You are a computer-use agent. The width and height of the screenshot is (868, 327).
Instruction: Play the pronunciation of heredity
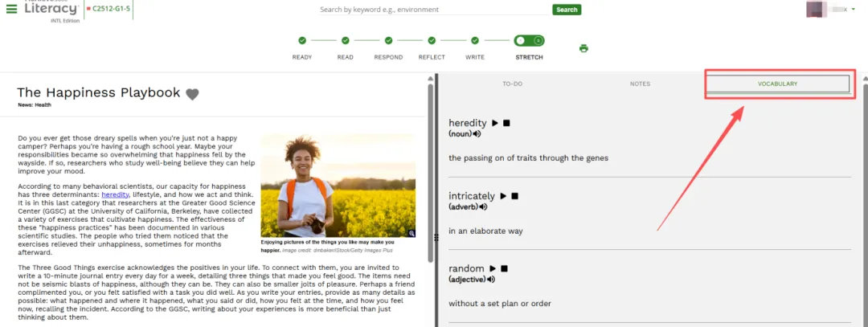[x=495, y=123]
